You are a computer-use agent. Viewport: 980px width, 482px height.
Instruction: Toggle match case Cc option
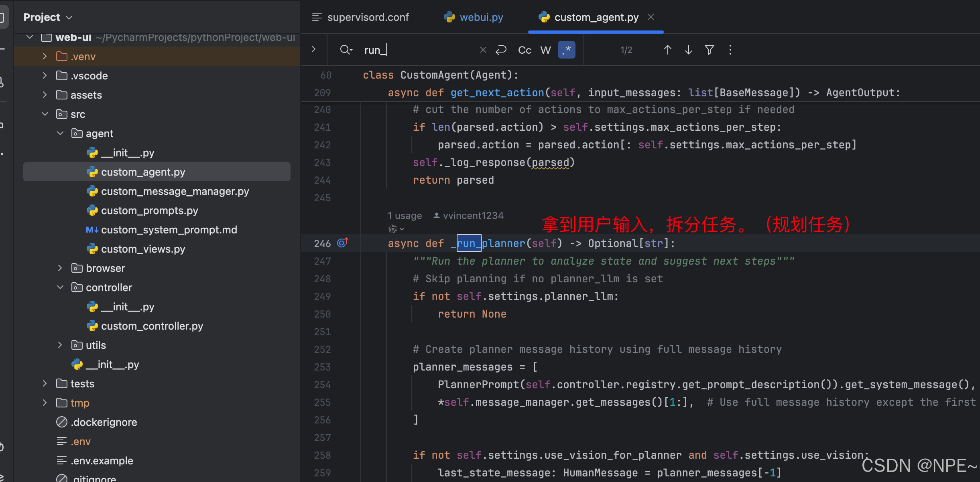[x=525, y=50]
